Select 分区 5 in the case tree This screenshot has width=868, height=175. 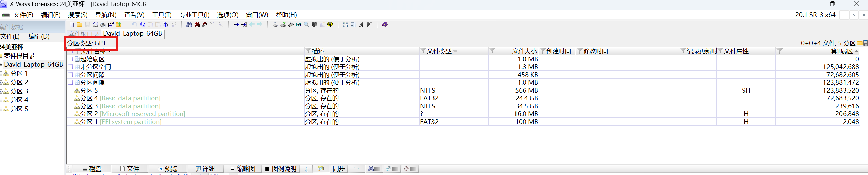pos(19,109)
